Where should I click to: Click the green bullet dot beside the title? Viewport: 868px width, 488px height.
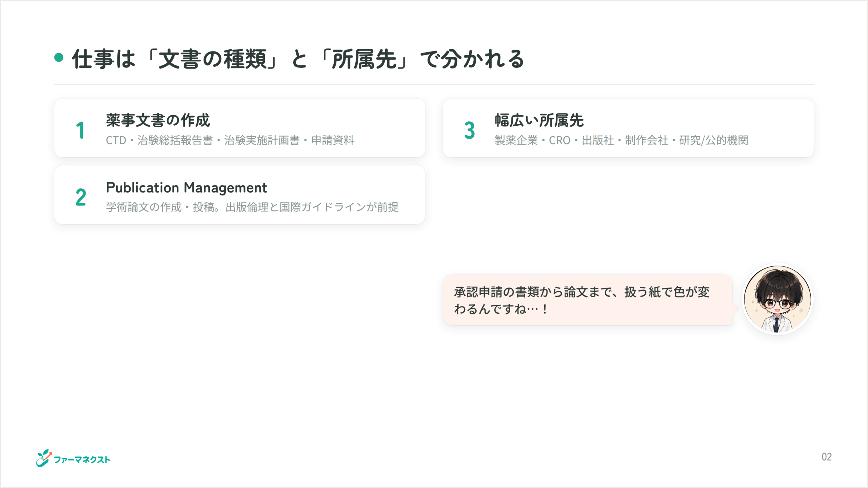(x=59, y=57)
